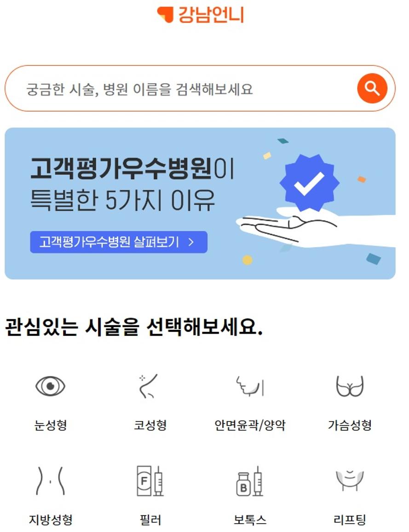The width and height of the screenshot is (409, 532).
Task: Open the filler (필러) syringe icon
Action: [150, 481]
